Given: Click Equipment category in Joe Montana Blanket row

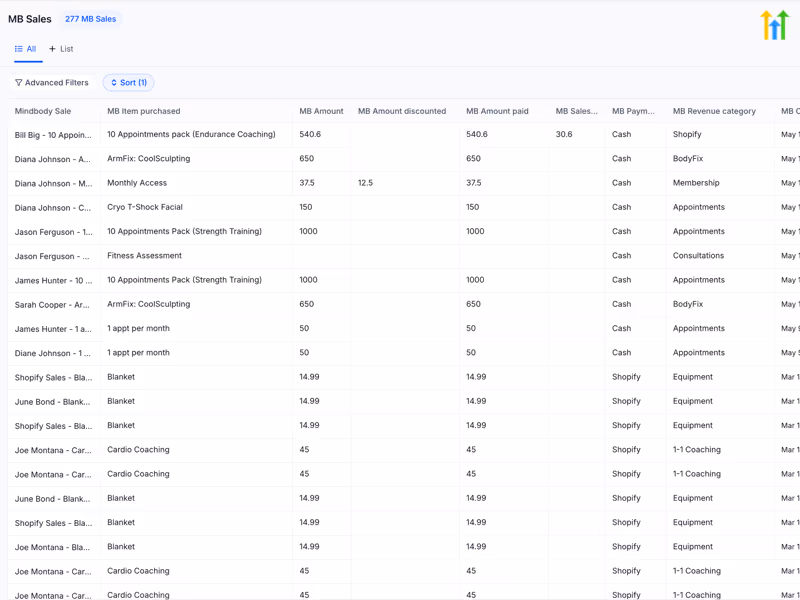Looking at the screenshot, I should tap(692, 546).
